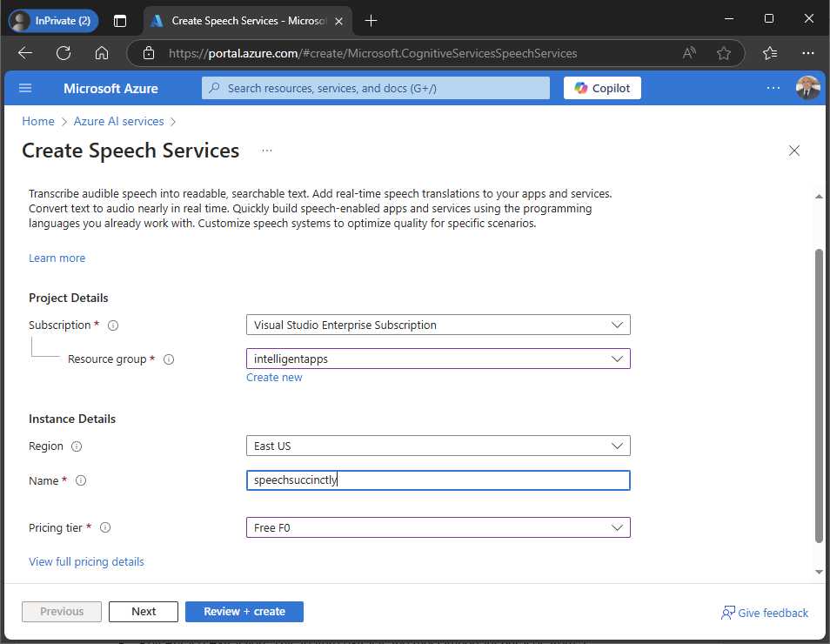Click the scroll down arrow
Viewport: 830px width, 644px height.
coord(819,572)
